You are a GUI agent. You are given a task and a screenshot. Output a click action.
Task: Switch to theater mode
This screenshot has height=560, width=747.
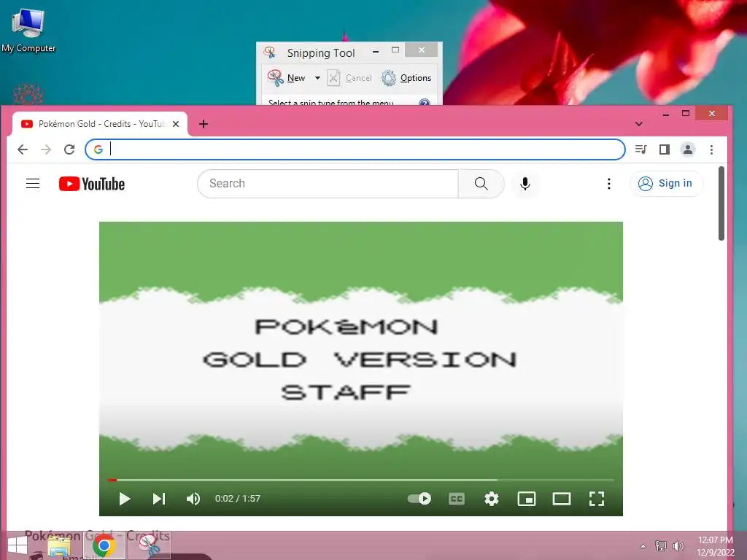click(x=562, y=499)
